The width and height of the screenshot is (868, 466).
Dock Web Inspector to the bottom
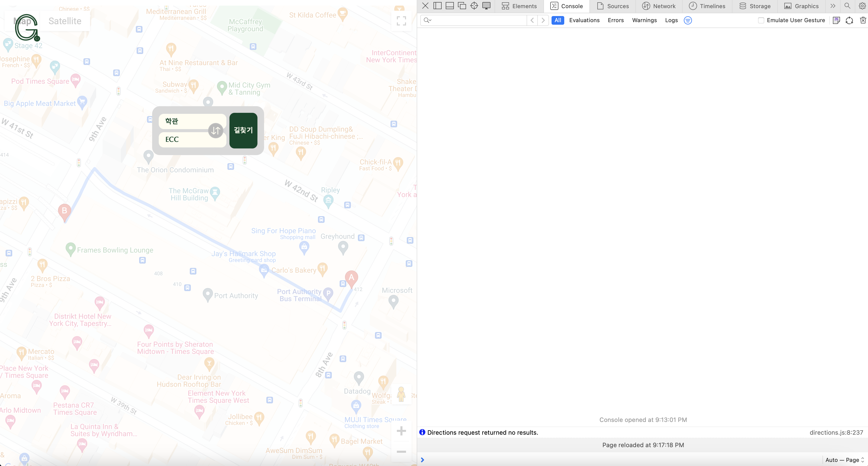[450, 6]
